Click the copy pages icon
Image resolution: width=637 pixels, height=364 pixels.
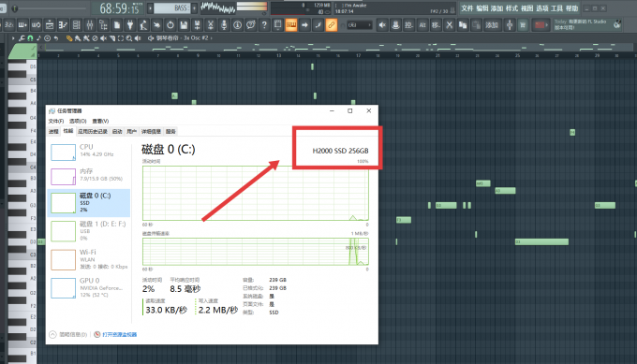click(463, 25)
